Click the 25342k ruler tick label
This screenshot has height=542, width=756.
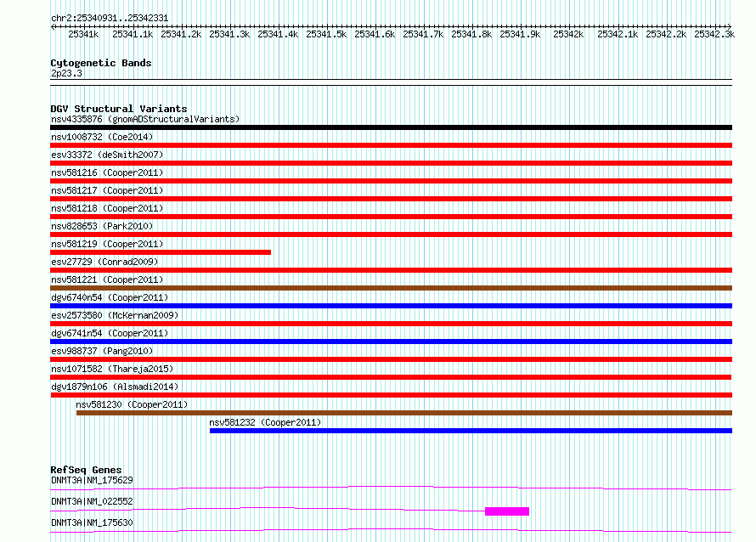tap(568, 34)
